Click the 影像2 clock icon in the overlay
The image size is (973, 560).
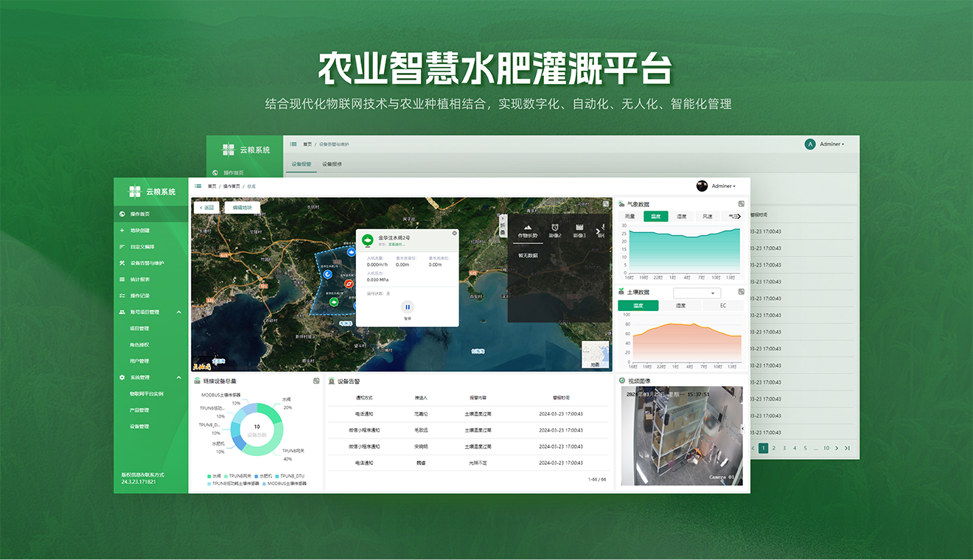tap(555, 227)
